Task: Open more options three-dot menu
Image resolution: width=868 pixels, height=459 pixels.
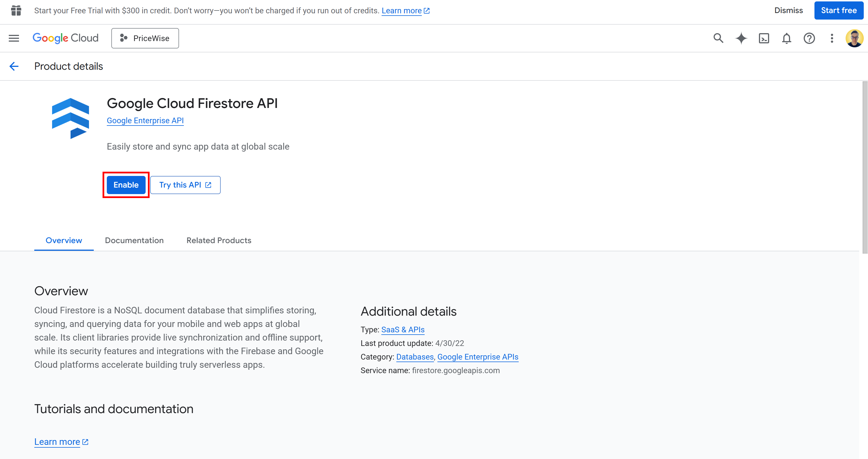Action: tap(832, 38)
